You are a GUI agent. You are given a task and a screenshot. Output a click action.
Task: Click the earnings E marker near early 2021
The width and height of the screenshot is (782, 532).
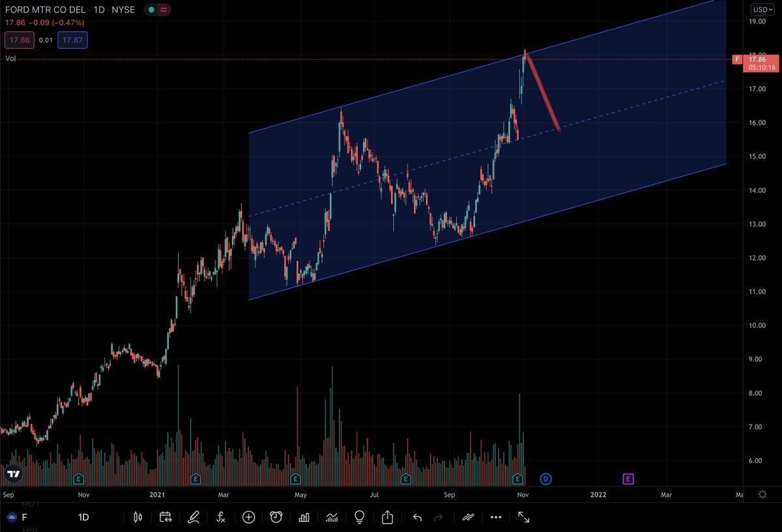(x=195, y=479)
